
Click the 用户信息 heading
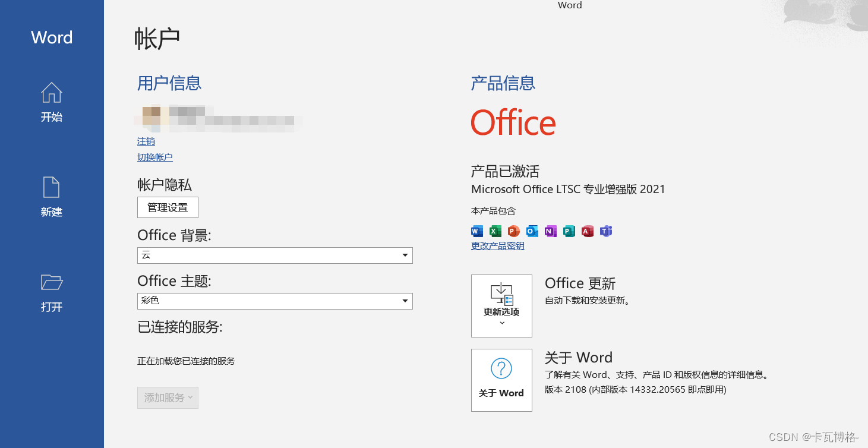169,83
